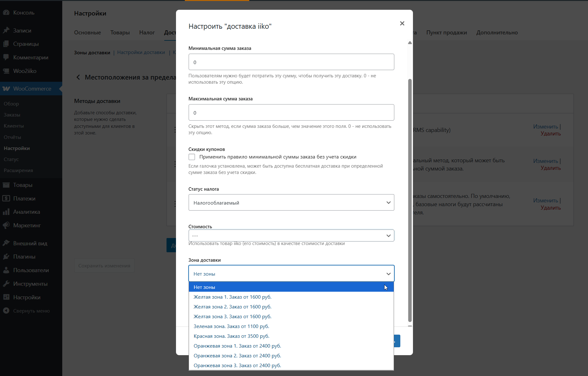This screenshot has height=376, width=588.
Task: Choose Оранжевая зона 2 option
Action: [291, 355]
